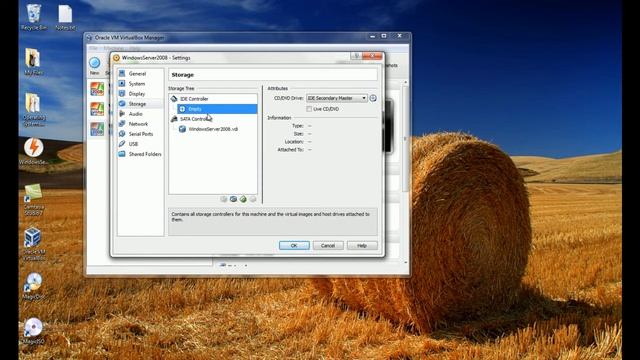Open Storage settings category
640x360 pixels.
[x=140, y=104]
